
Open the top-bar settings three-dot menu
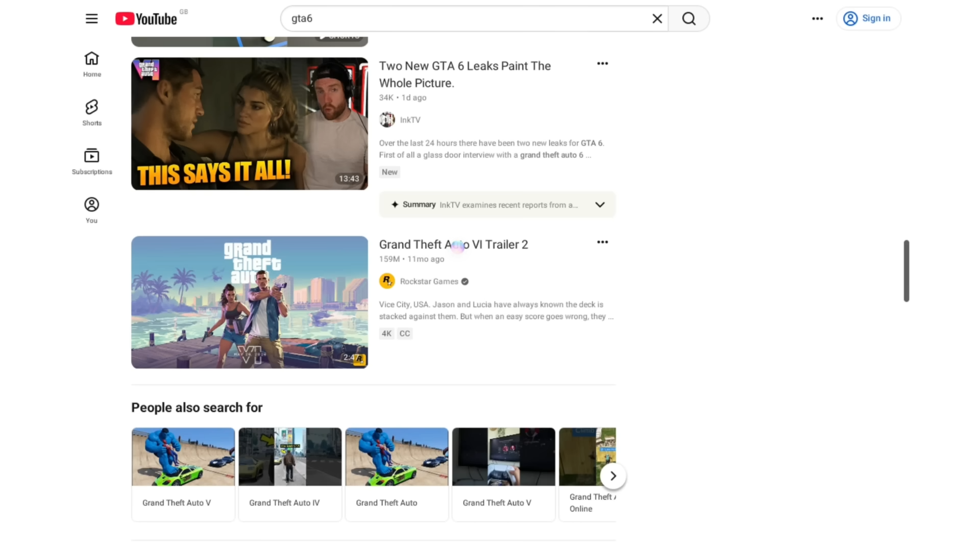coord(817,19)
